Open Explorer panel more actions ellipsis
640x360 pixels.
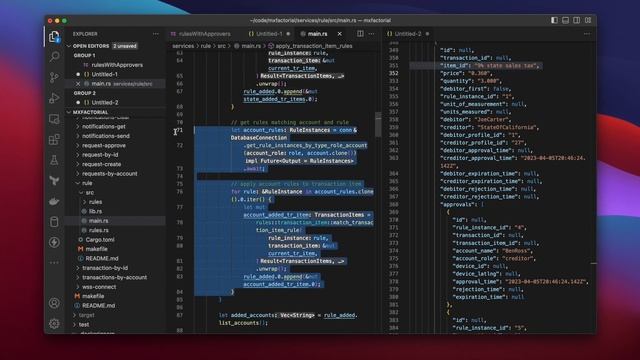156,34
